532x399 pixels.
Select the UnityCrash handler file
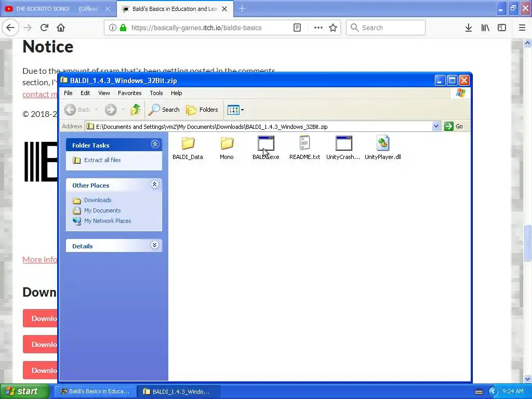pyautogui.click(x=343, y=148)
